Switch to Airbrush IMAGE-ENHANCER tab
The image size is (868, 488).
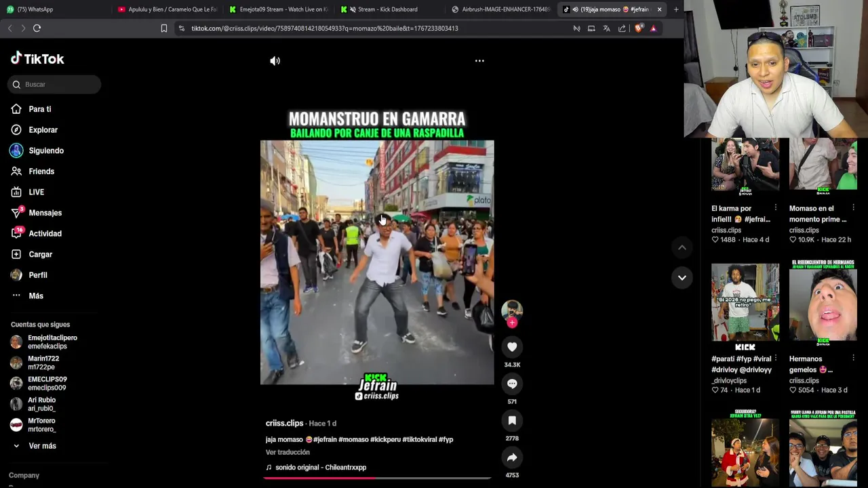click(500, 9)
